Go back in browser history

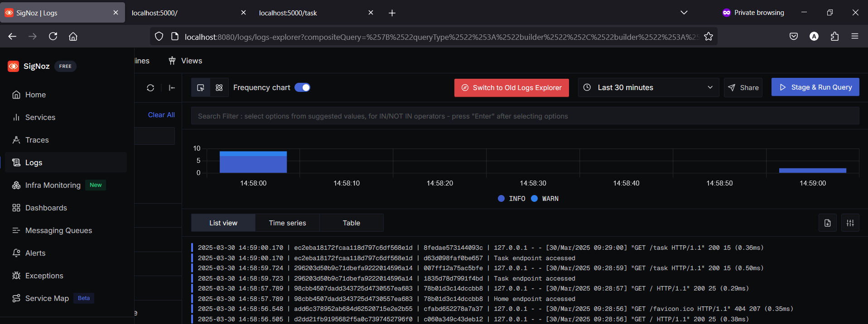coord(12,36)
